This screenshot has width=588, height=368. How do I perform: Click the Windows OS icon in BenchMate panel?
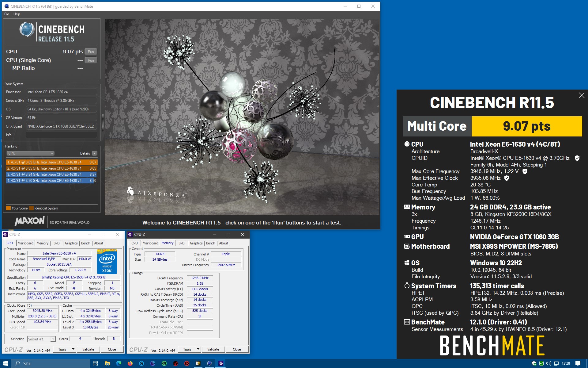click(407, 263)
